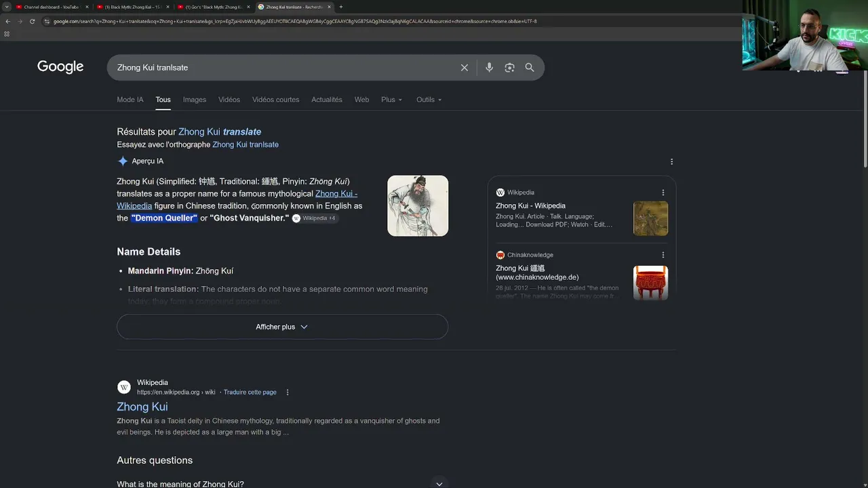This screenshot has height=488, width=868.
Task: Click the Wikipedia favicon in search result
Action: pyautogui.click(x=124, y=387)
